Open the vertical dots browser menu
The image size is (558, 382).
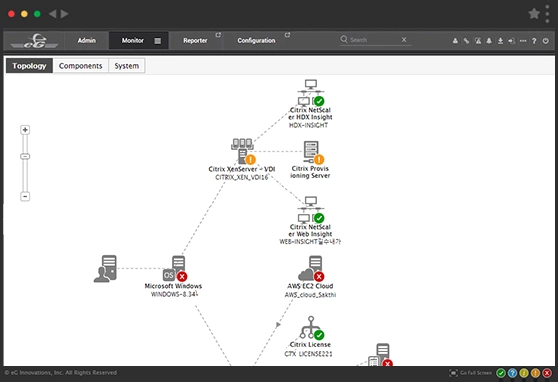(x=547, y=14)
